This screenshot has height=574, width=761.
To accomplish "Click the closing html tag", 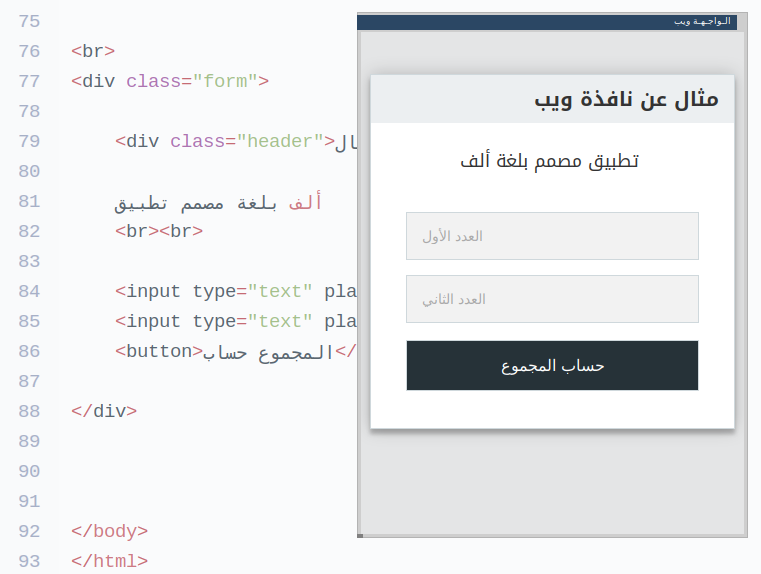I will pyautogui.click(x=110, y=561).
